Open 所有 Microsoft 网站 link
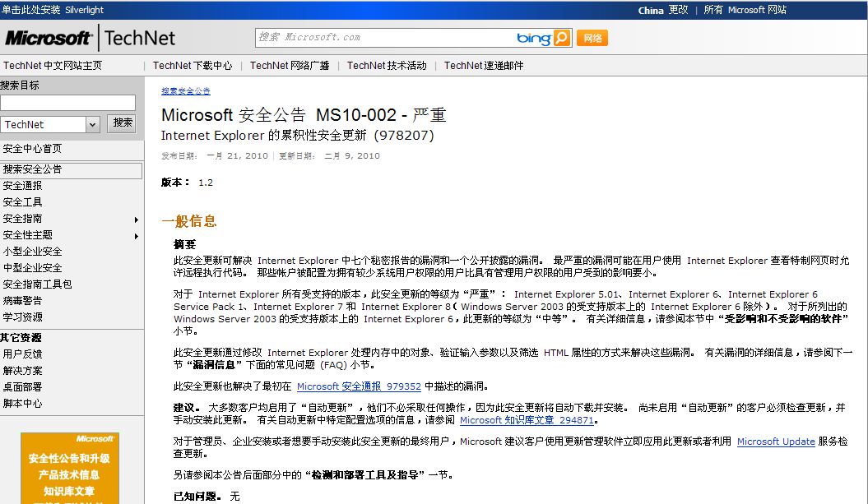 (x=745, y=10)
